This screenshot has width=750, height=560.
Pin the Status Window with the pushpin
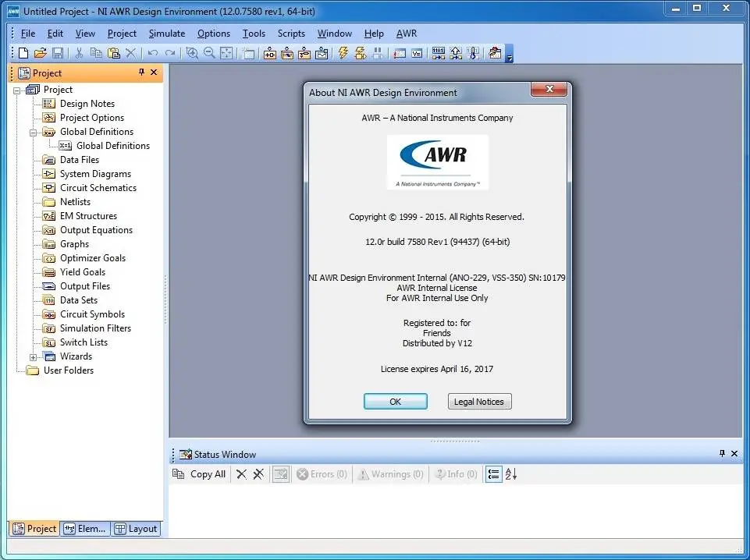(x=722, y=453)
